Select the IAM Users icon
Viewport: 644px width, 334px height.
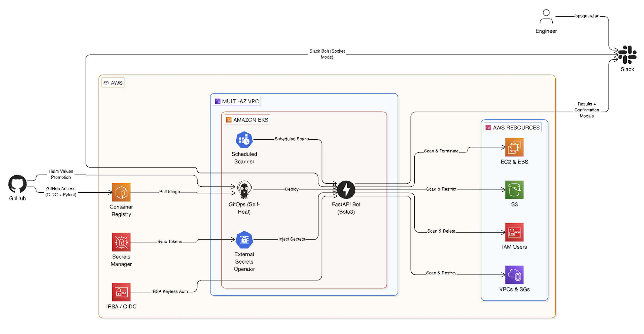point(514,233)
